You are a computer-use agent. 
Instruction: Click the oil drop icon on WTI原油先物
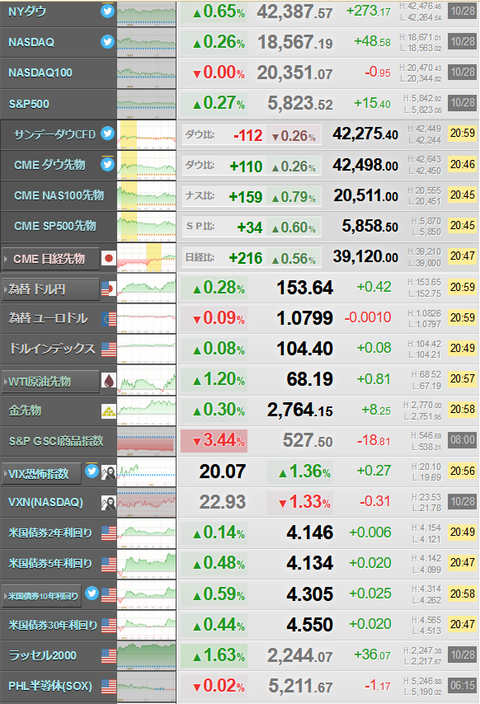108,381
